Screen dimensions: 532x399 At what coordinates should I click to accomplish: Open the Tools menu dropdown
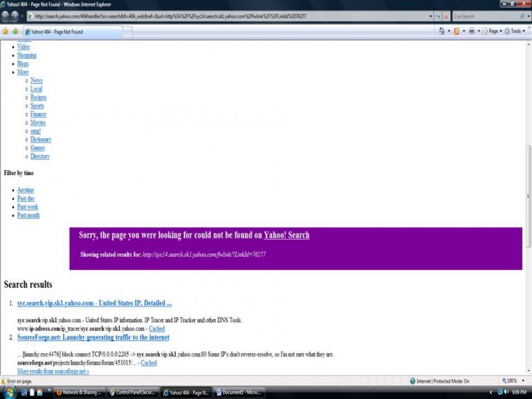point(515,31)
